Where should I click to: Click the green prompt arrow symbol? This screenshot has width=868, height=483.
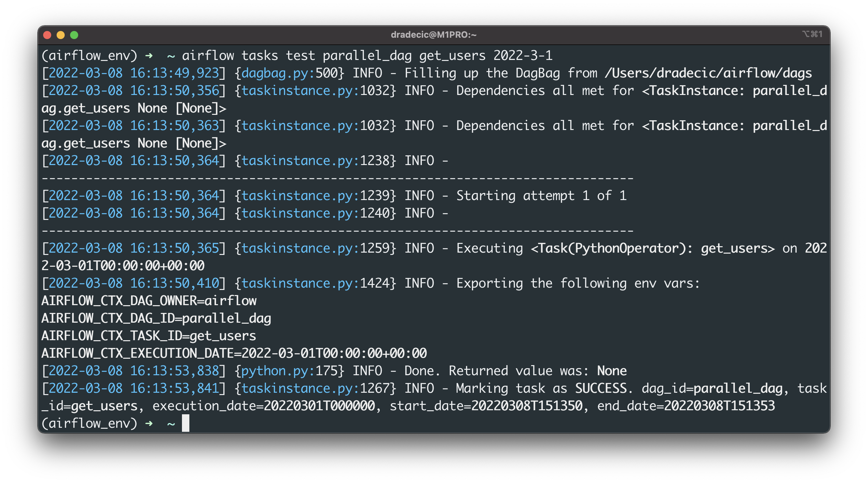[149, 55]
